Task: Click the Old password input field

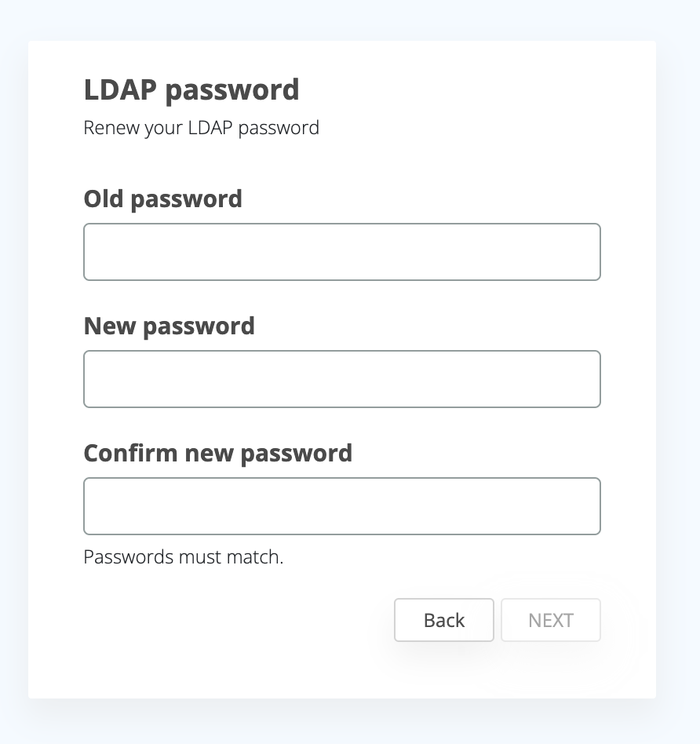Action: pyautogui.click(x=341, y=252)
